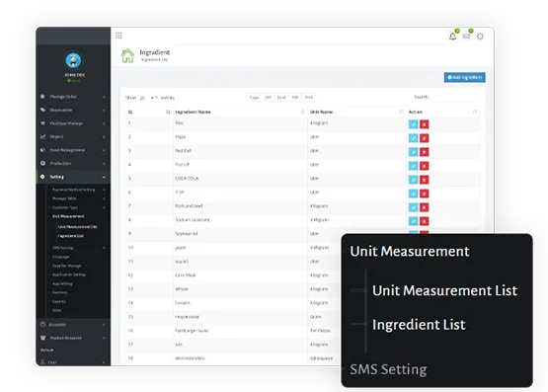The image size is (548, 392).
Task: Edit the 7 UP ingredient row
Action: coord(413,194)
